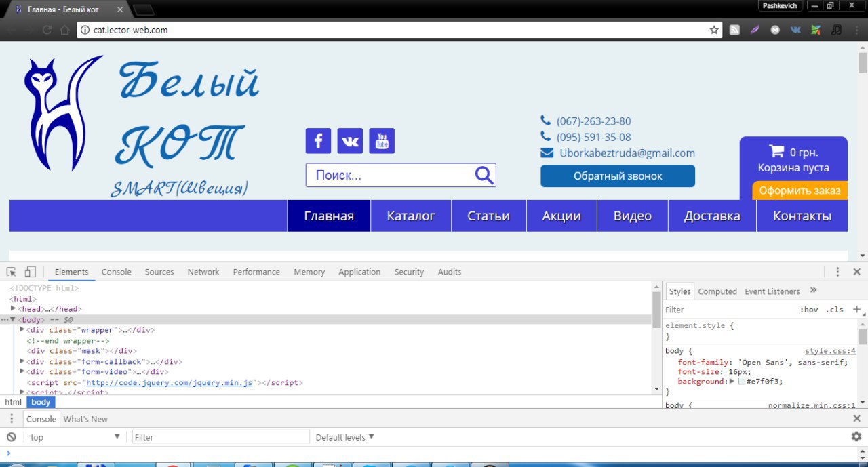Open the RSS feed extension icon

tap(734, 30)
